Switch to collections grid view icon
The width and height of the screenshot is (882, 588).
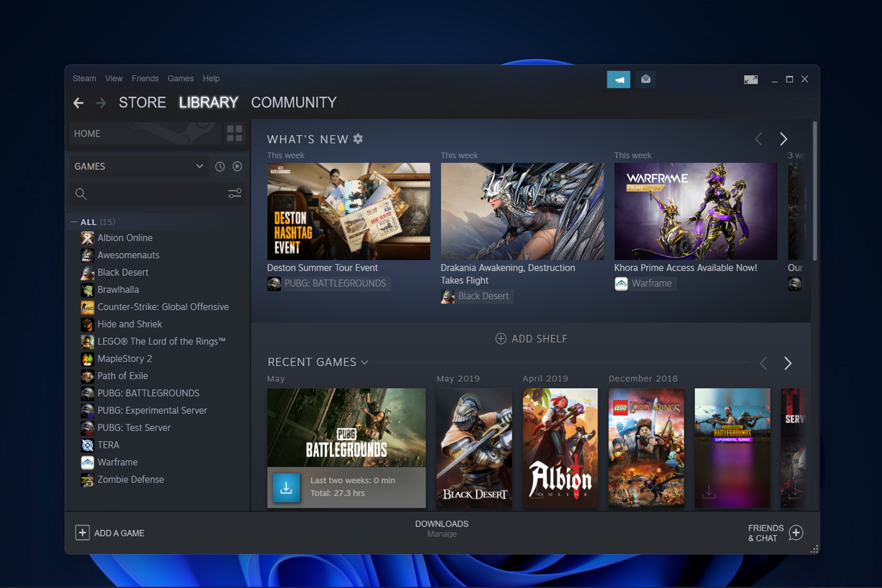tap(234, 134)
